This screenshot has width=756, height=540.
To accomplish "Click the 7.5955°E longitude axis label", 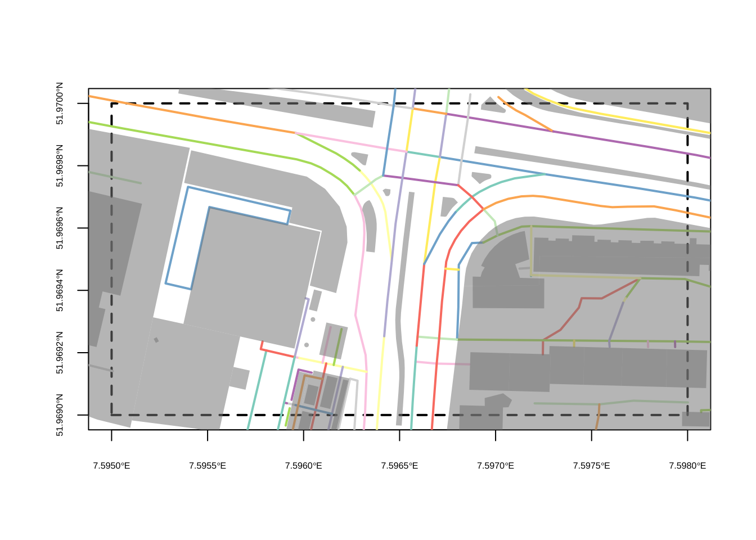I will 208,466.
